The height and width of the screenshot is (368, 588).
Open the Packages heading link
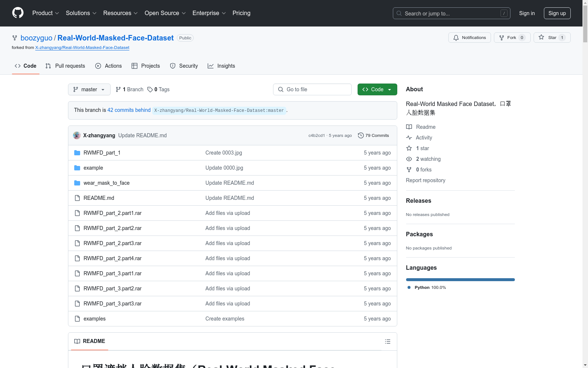coord(419,234)
